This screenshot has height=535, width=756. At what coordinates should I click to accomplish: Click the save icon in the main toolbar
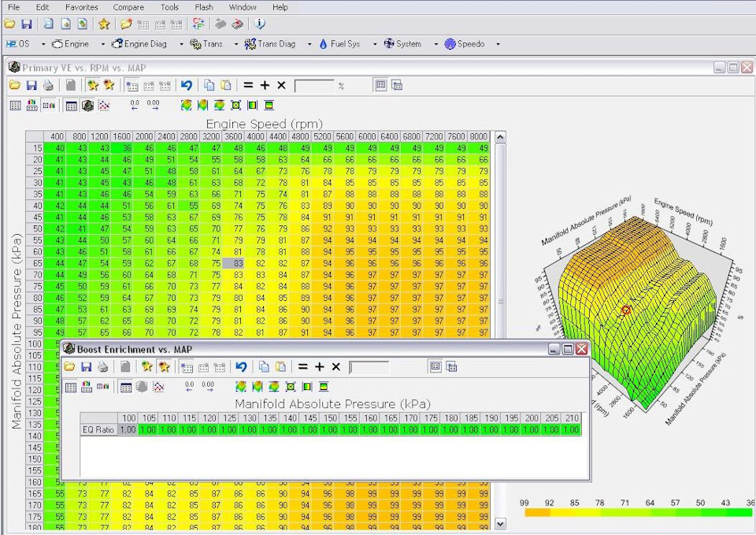[x=27, y=24]
